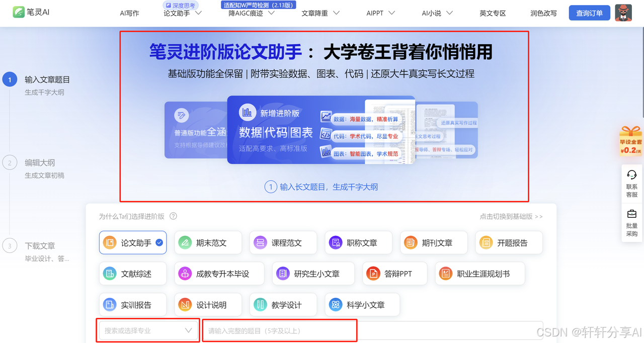
Task: Open the 毕设全套 gift box promo
Action: click(631, 141)
